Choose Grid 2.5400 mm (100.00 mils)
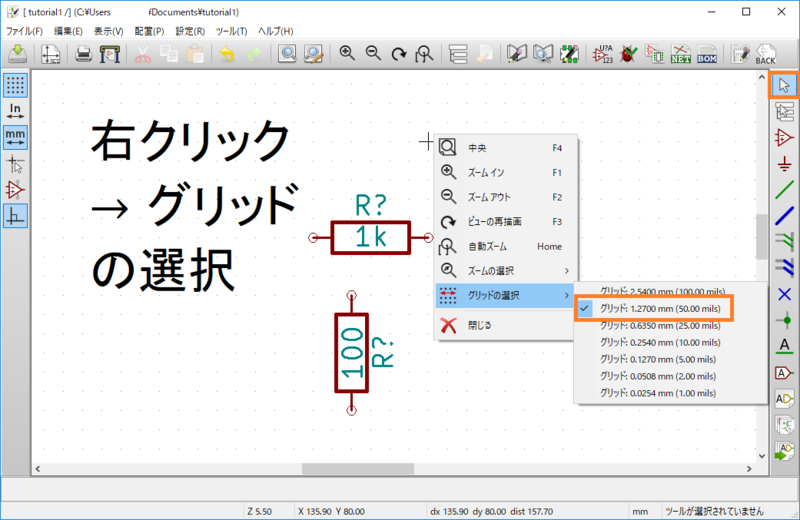Screen dimensions: 800x520 662,291
